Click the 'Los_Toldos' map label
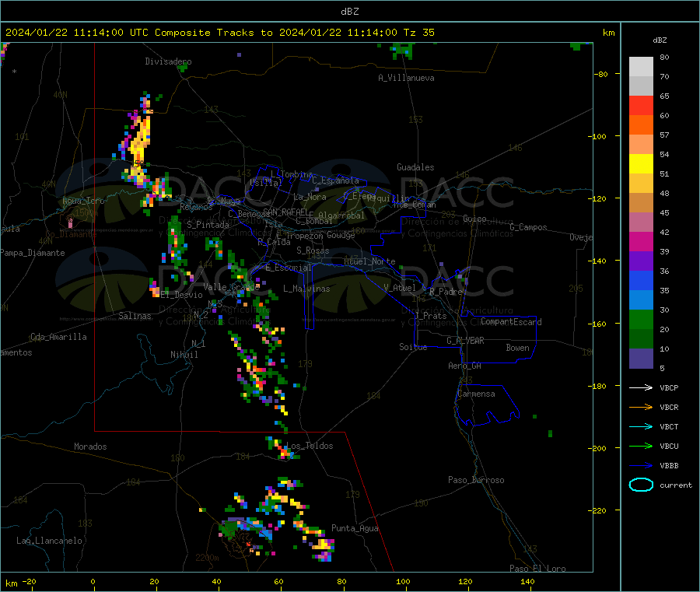700x592 pixels. tap(310, 446)
